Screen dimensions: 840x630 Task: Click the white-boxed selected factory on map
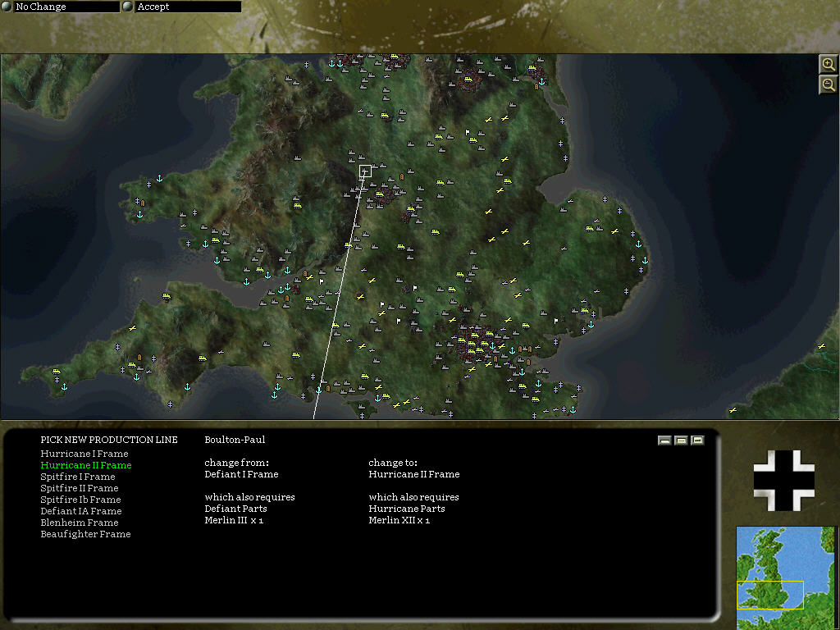[x=365, y=171]
